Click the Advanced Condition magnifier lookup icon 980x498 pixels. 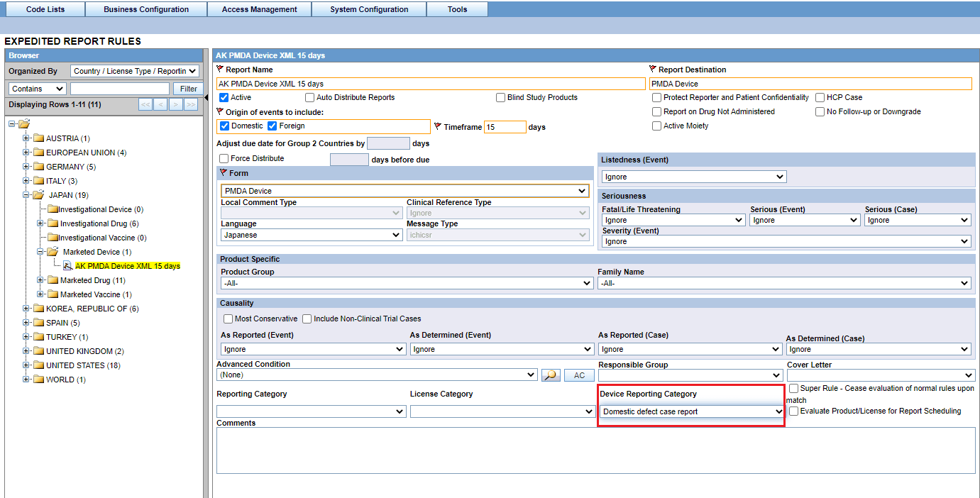tap(551, 375)
